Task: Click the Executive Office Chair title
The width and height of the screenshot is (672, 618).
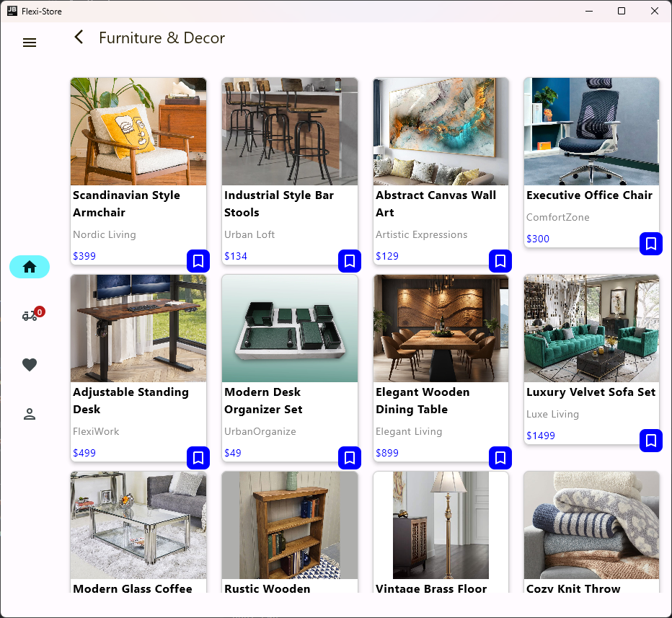Action: [x=589, y=195]
